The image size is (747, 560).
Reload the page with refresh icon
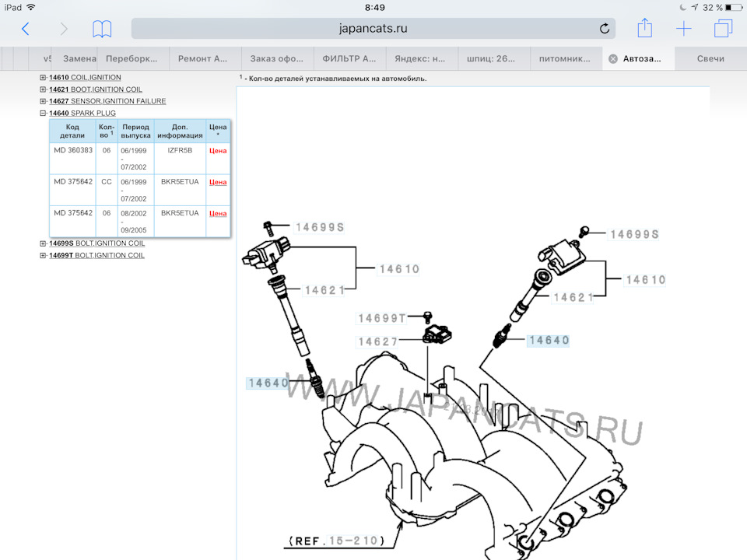(x=605, y=30)
